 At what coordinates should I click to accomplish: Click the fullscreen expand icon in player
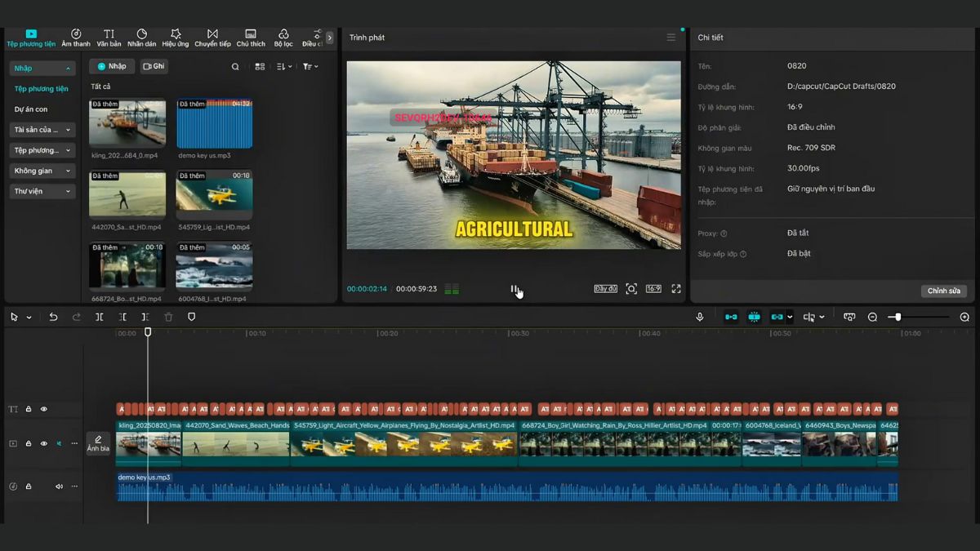(x=675, y=288)
